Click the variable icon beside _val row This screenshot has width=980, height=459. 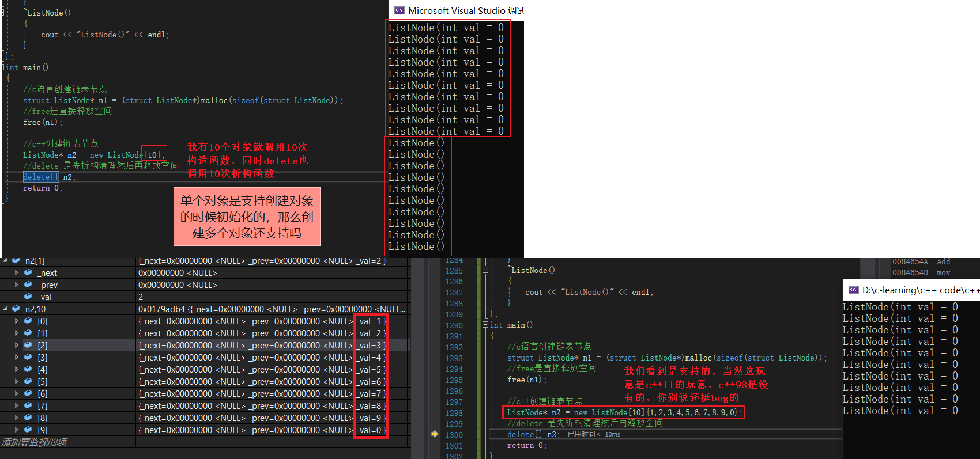28,297
